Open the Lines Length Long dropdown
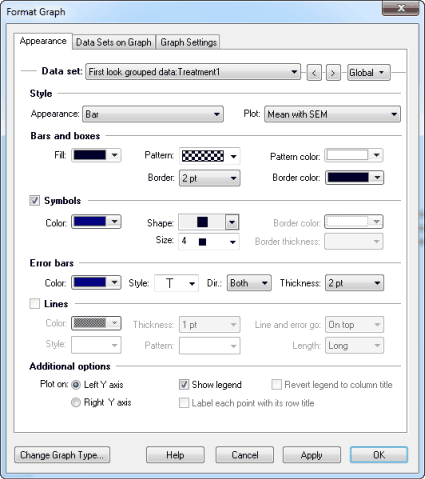This screenshot has height=479, width=425. (x=354, y=346)
